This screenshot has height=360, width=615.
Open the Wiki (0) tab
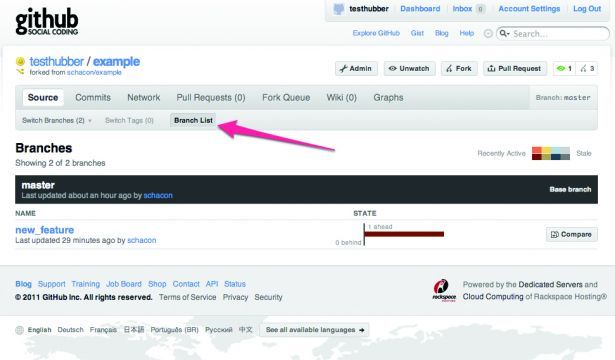341,98
